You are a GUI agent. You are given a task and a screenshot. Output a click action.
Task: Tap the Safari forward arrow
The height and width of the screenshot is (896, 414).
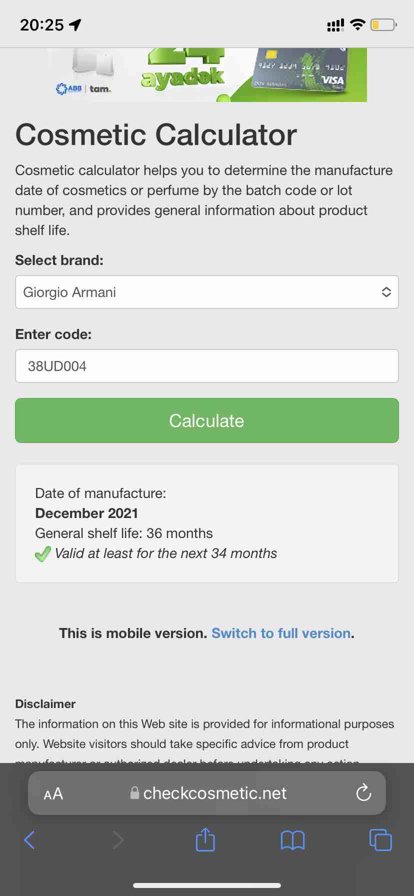tap(118, 840)
